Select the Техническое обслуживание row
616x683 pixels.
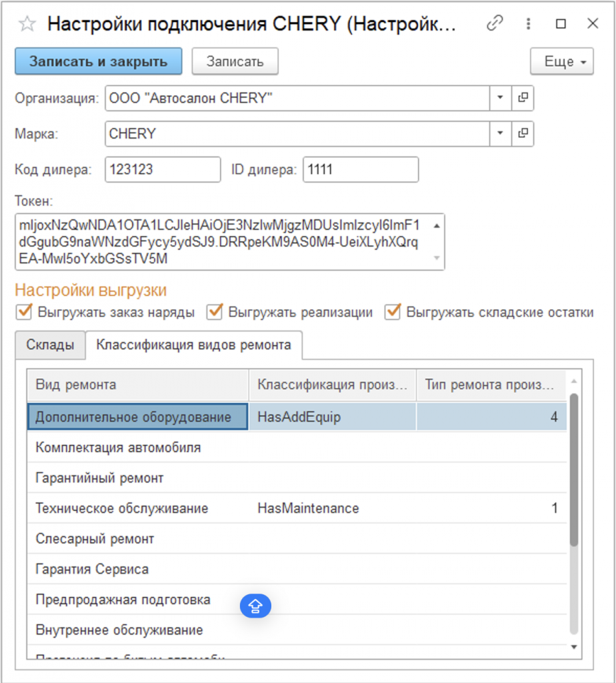pyautogui.click(x=297, y=508)
